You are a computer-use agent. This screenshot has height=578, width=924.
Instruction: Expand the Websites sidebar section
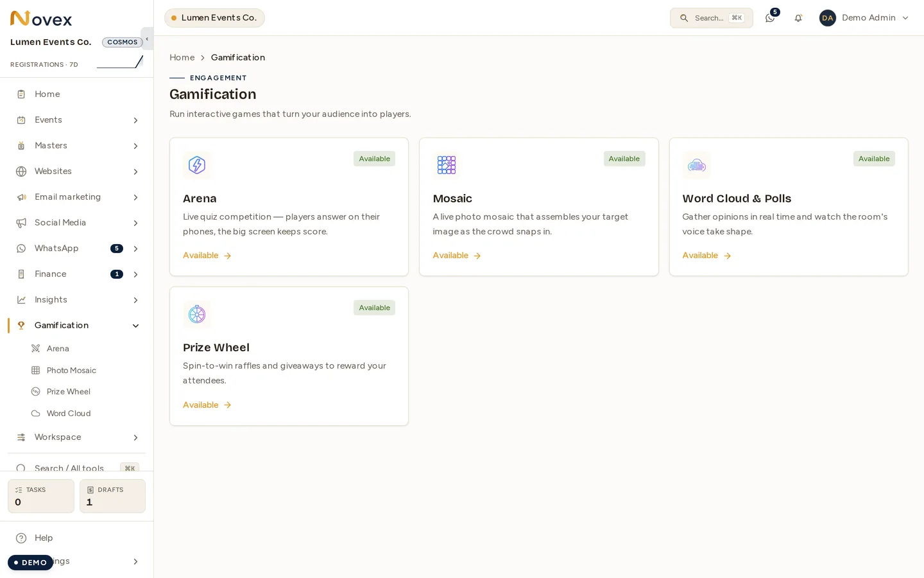tap(135, 171)
